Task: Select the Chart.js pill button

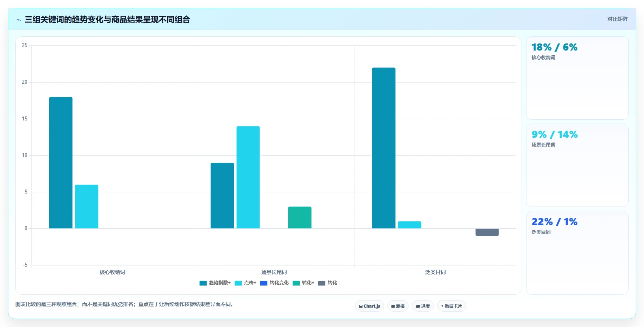Action: pyautogui.click(x=370, y=306)
